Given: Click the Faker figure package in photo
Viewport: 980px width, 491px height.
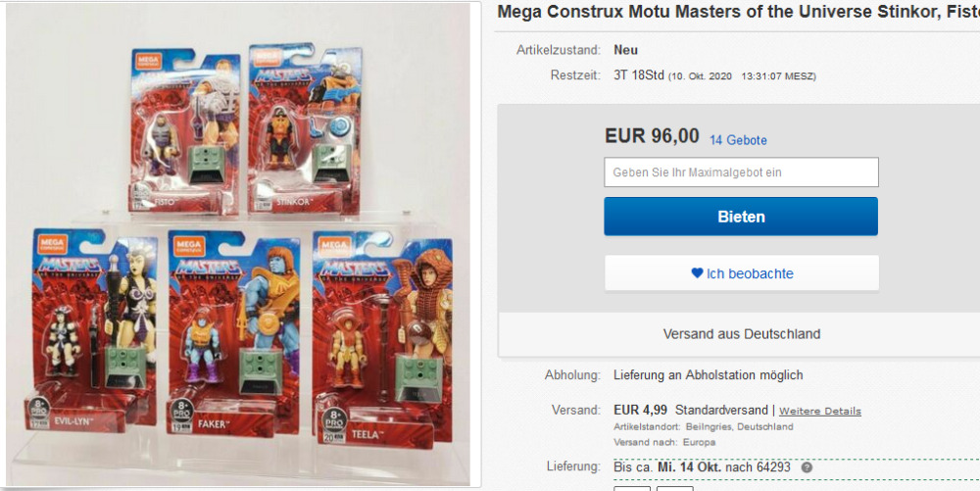Looking at the screenshot, I should click(x=233, y=332).
